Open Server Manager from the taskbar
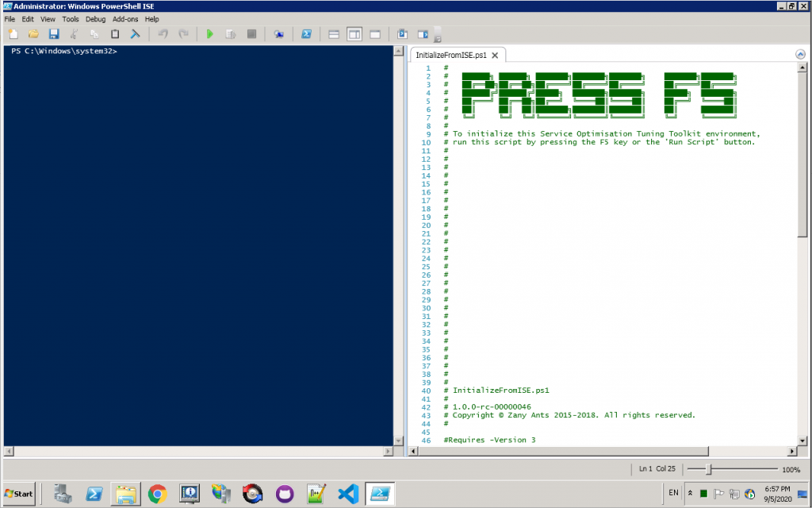Viewport: 812px width, 508px height. pos(63,494)
